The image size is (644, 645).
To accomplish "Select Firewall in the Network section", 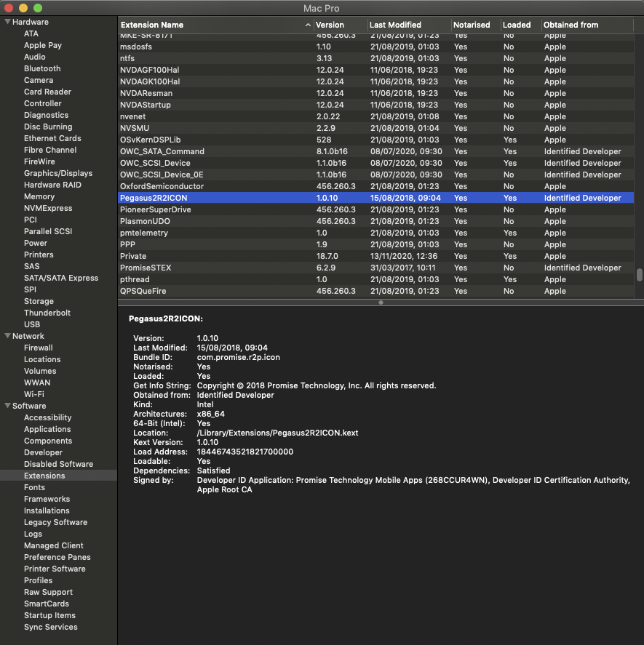I will tap(38, 348).
